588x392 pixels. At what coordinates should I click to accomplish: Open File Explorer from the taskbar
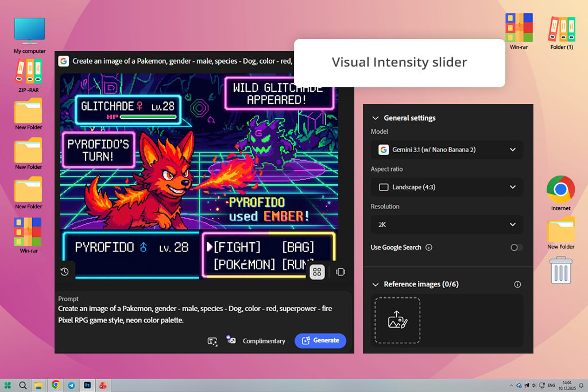(38, 385)
